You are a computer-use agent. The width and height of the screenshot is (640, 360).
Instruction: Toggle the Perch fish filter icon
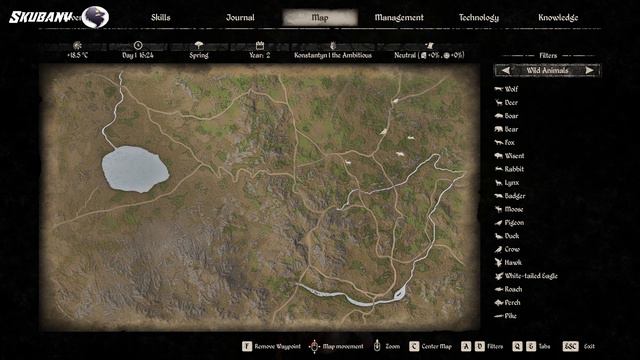(498, 302)
